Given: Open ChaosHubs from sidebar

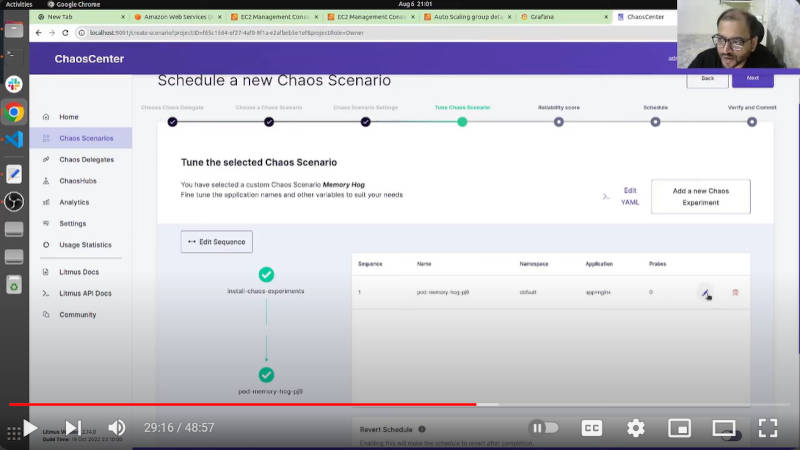Looking at the screenshot, I should coord(78,181).
